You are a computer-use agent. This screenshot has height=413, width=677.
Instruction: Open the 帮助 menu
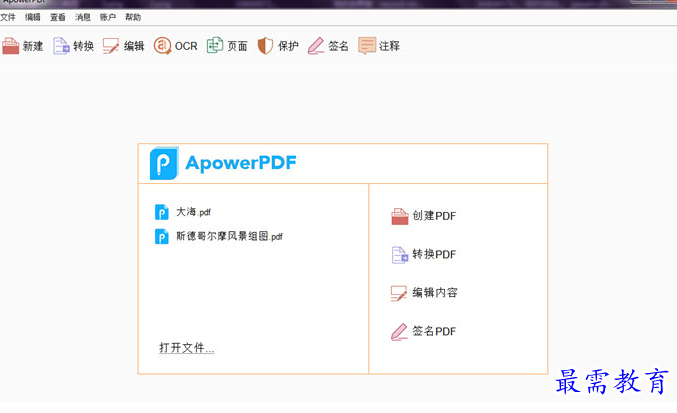pos(133,17)
